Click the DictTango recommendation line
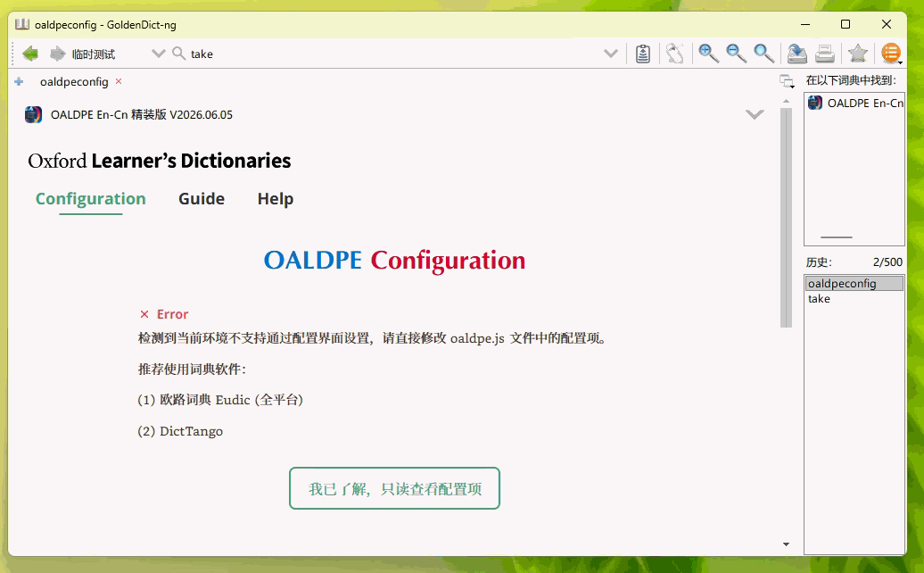 point(180,431)
